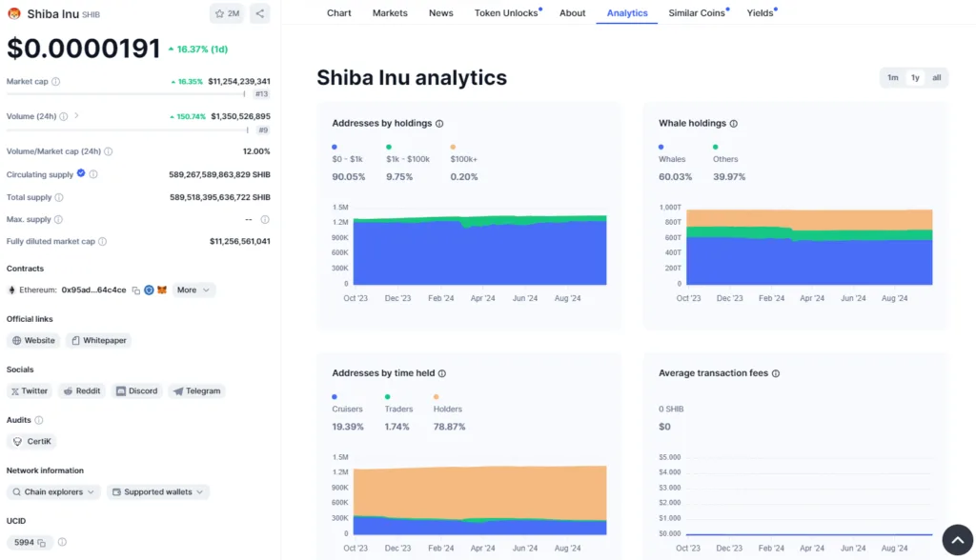Image resolution: width=976 pixels, height=560 pixels.
Task: Copy the Ethereum contract address
Action: 135,290
